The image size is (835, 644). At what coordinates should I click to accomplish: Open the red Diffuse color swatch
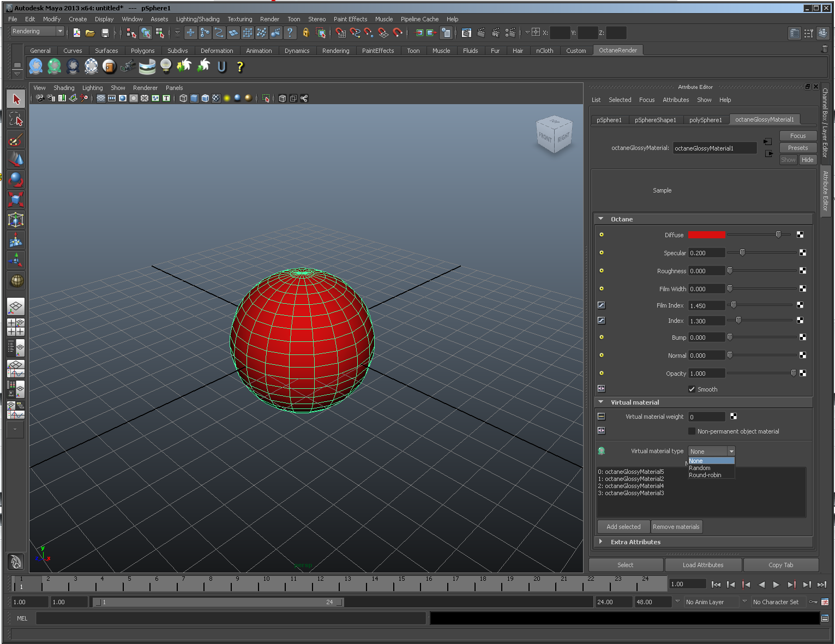point(706,234)
